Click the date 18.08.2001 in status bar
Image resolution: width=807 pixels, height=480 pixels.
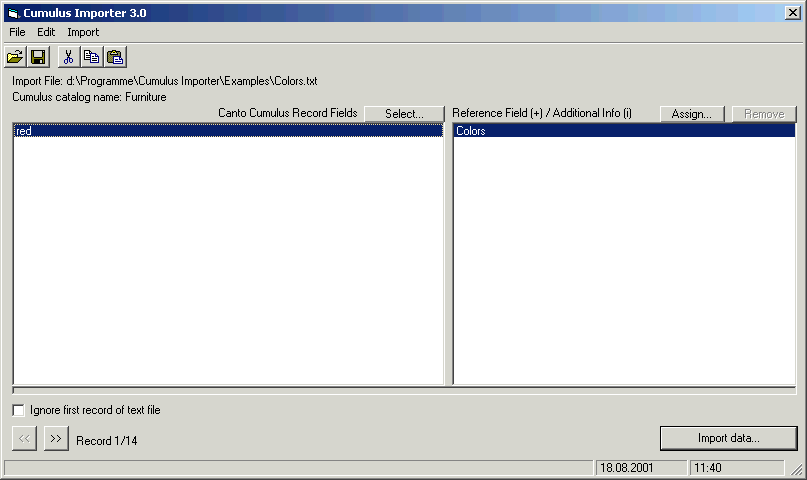click(626, 468)
